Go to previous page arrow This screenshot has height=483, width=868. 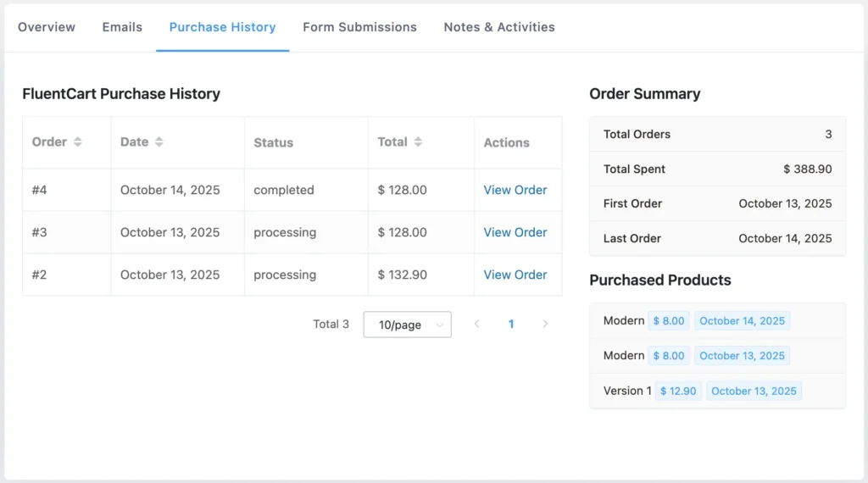pos(477,324)
